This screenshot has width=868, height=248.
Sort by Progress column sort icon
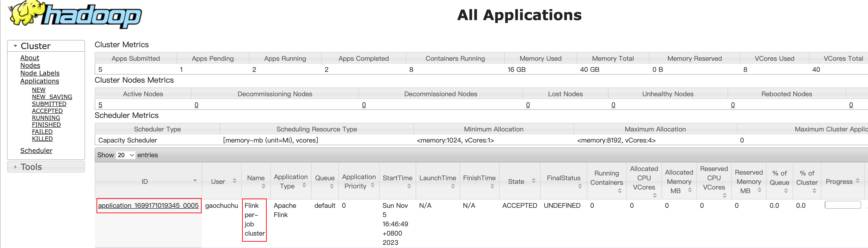(858, 181)
